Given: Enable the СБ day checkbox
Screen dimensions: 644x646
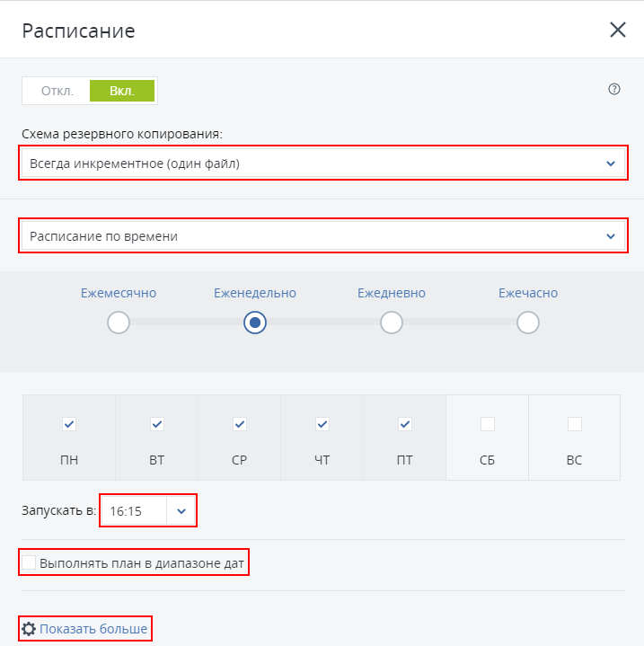Looking at the screenshot, I should (x=488, y=423).
